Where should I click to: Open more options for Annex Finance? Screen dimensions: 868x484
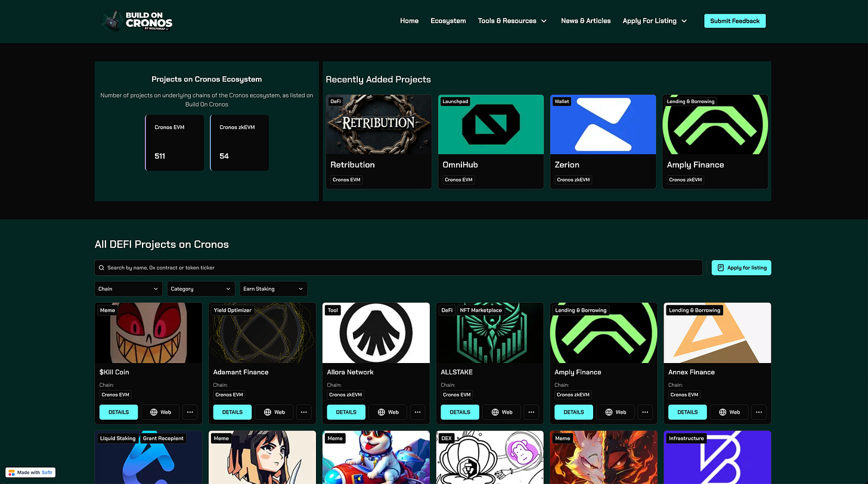point(758,412)
